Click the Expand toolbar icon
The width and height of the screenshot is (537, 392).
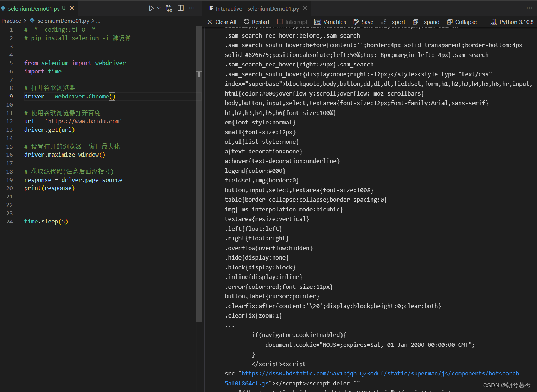tap(415, 22)
